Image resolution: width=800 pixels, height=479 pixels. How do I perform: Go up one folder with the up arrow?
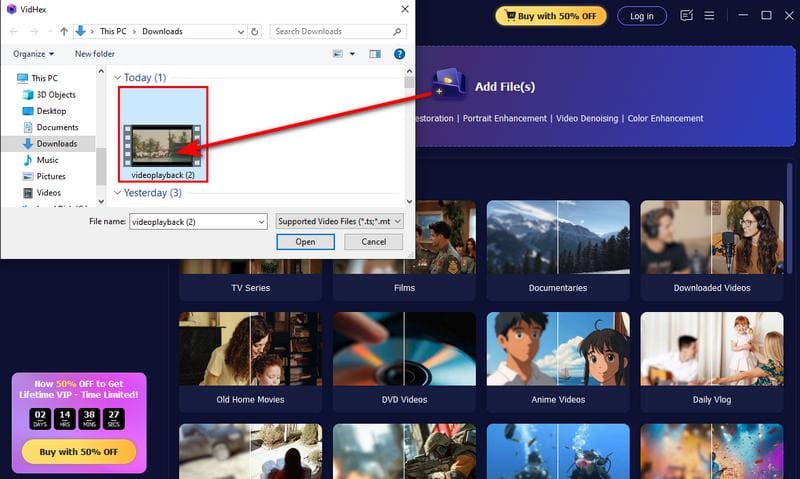(63, 31)
